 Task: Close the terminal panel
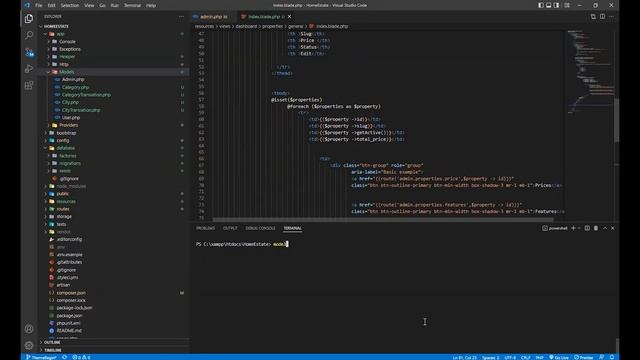click(x=613, y=228)
